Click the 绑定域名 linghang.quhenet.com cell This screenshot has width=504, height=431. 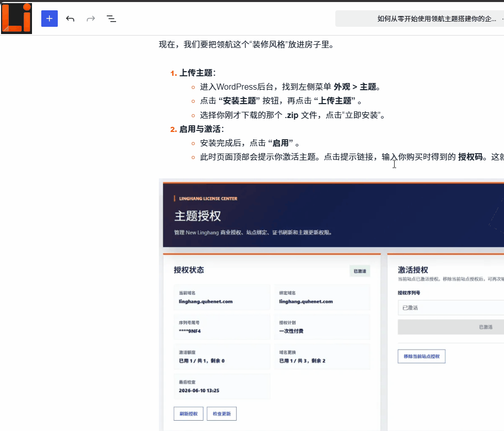322,297
